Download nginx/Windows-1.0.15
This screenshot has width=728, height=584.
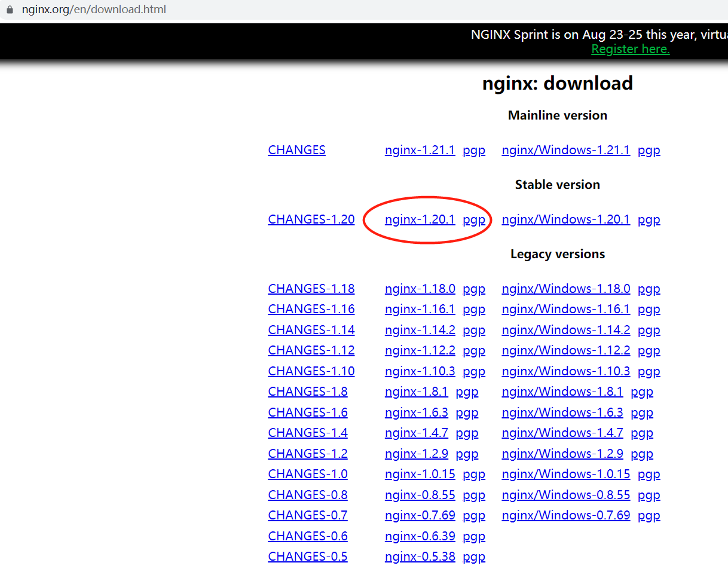(x=566, y=474)
